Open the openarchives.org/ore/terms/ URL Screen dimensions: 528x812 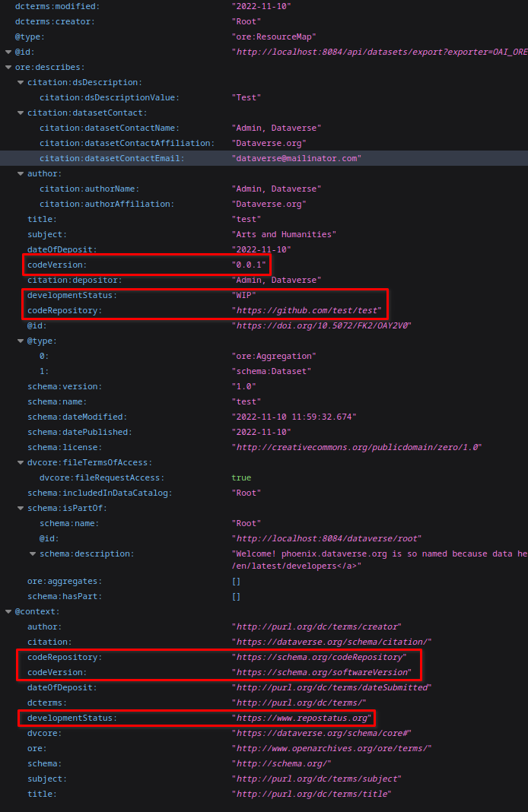tap(332, 748)
